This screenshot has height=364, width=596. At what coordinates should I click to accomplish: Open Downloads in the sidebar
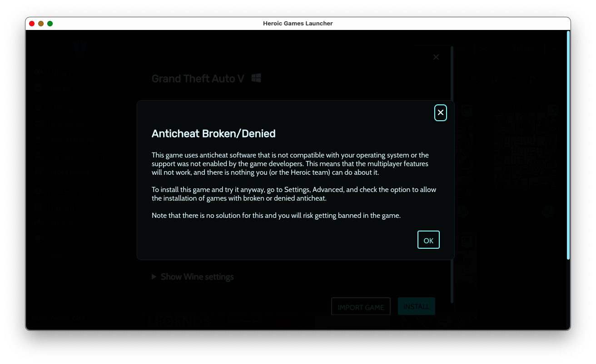coord(60,124)
